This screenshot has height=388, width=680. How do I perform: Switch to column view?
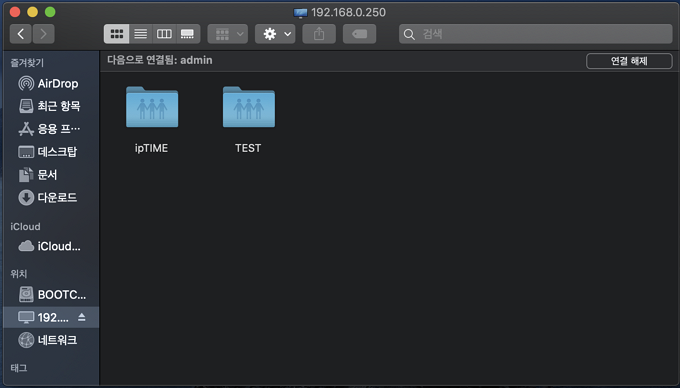pos(164,34)
